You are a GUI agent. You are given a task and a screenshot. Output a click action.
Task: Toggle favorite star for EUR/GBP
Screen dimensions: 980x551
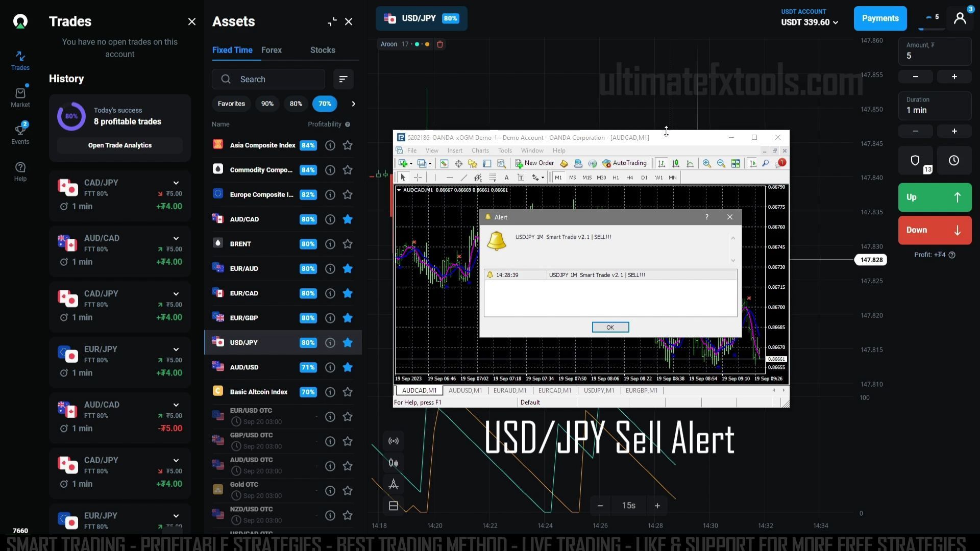tap(348, 318)
